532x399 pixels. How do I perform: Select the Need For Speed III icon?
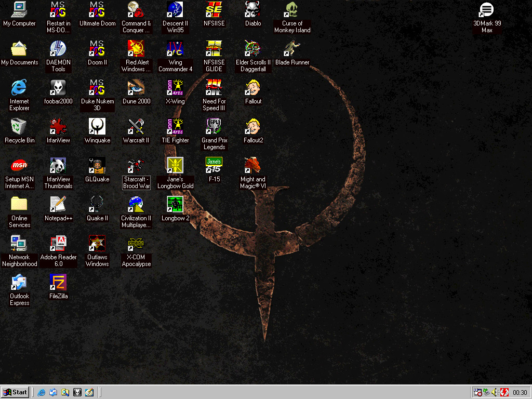[214, 87]
